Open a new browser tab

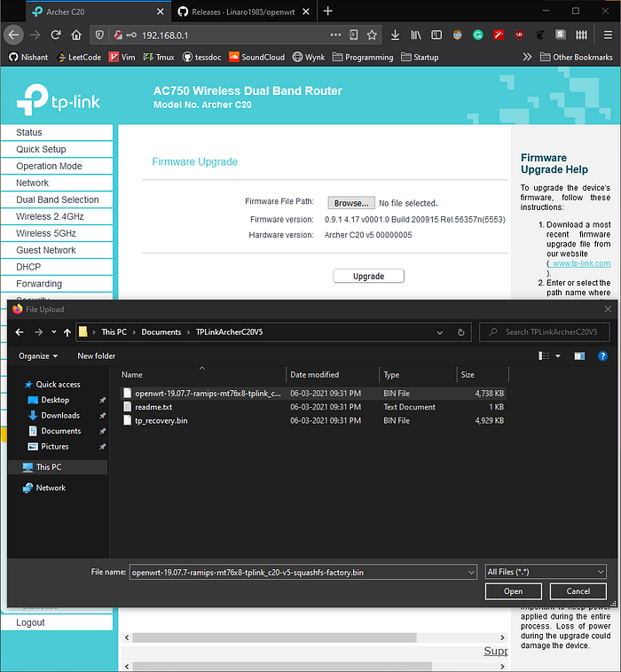click(x=328, y=12)
